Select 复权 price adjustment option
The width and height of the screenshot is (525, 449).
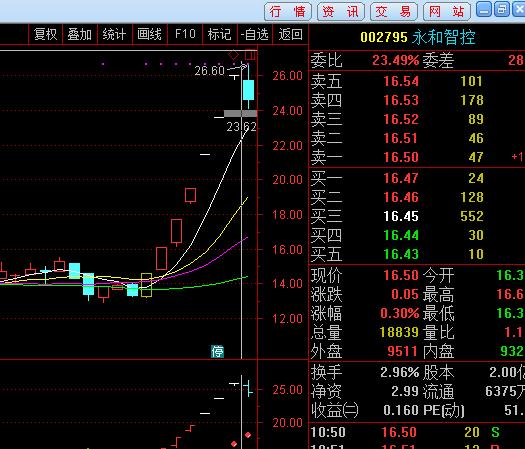[x=46, y=34]
